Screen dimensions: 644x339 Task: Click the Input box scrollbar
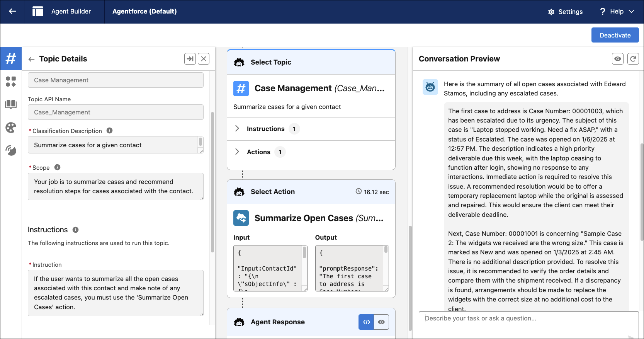point(304,253)
